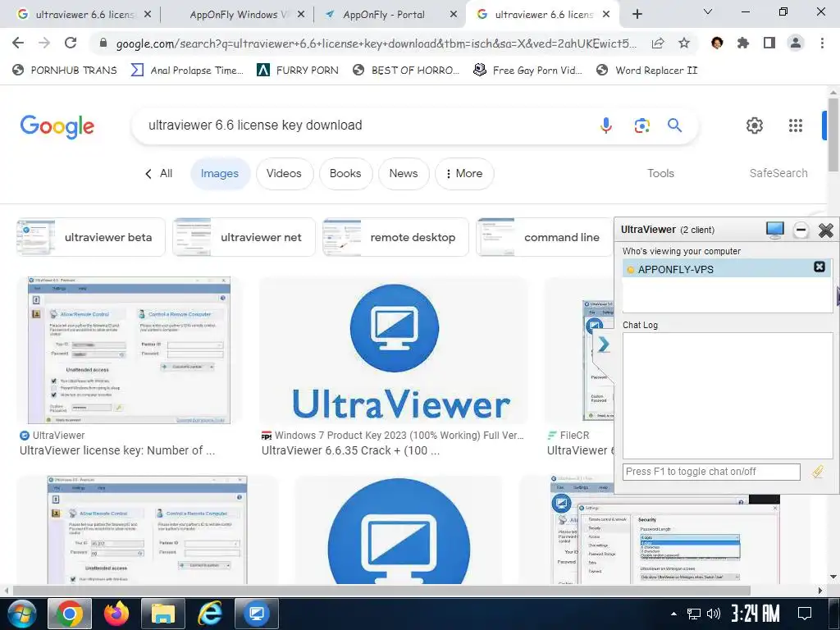This screenshot has height=630, width=840.
Task: Select the remote desktop suggestion chip
Action: coord(395,237)
